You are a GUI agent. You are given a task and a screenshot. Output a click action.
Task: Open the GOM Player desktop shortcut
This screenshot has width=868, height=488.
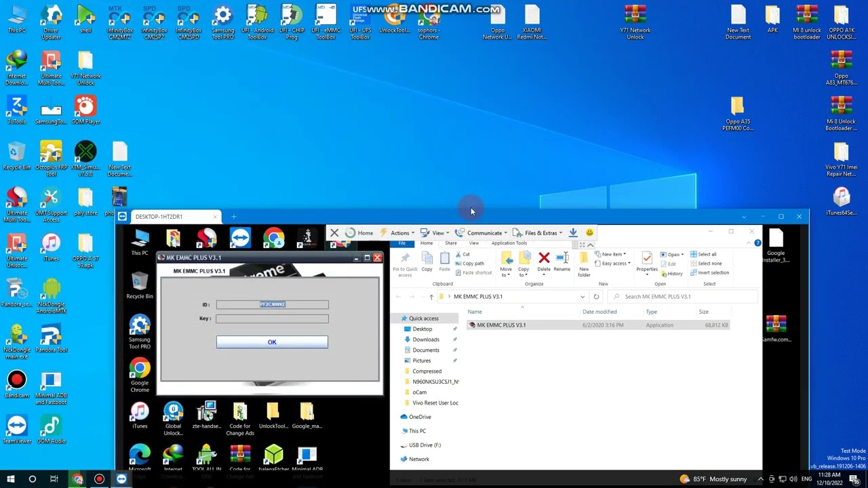[x=85, y=110]
